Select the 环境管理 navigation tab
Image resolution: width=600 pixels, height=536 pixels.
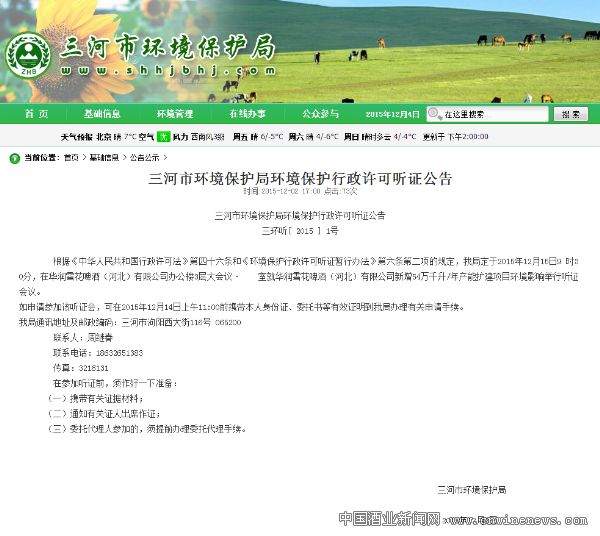point(174,114)
